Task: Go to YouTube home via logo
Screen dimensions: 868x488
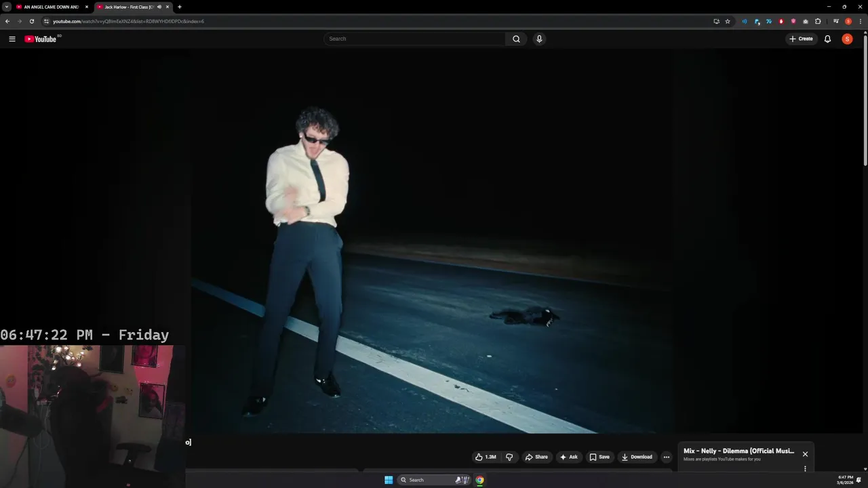Action: [41, 39]
